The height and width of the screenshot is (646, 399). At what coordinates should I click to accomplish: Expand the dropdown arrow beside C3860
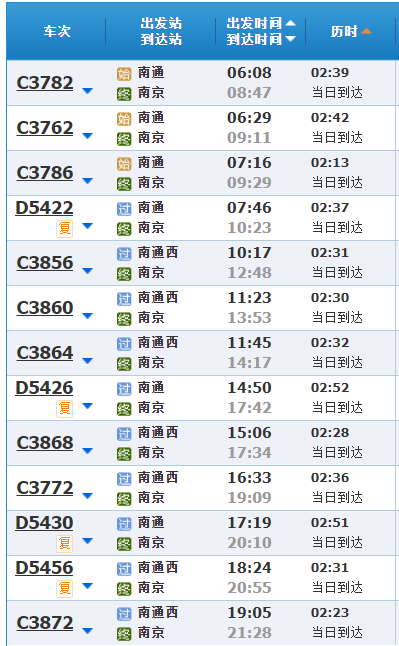tap(87, 316)
